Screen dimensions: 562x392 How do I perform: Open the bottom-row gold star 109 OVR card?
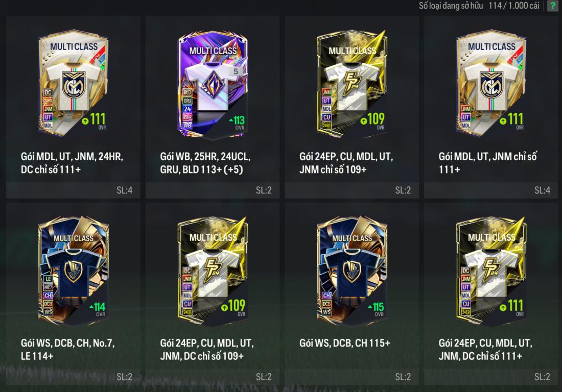[213, 271]
